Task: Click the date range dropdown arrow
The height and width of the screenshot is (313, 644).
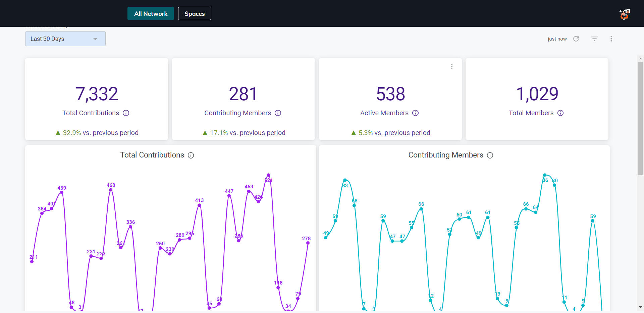Action: click(x=95, y=39)
